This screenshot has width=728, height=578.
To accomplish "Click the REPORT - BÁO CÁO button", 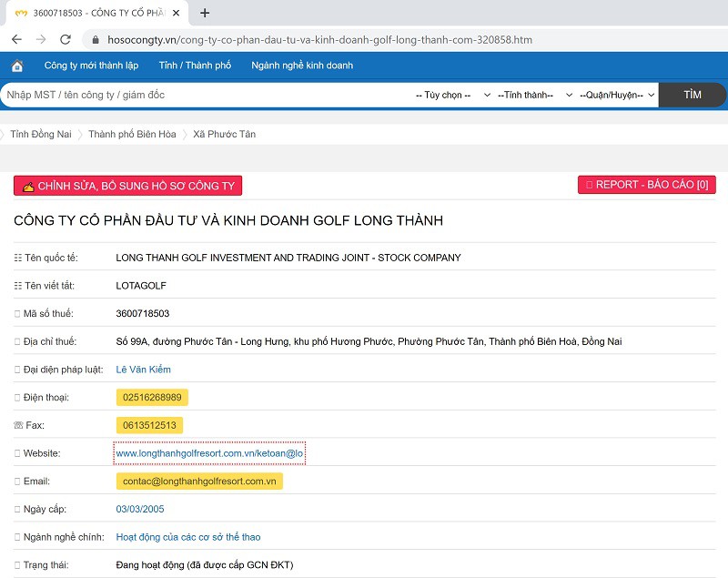I will coord(647,185).
